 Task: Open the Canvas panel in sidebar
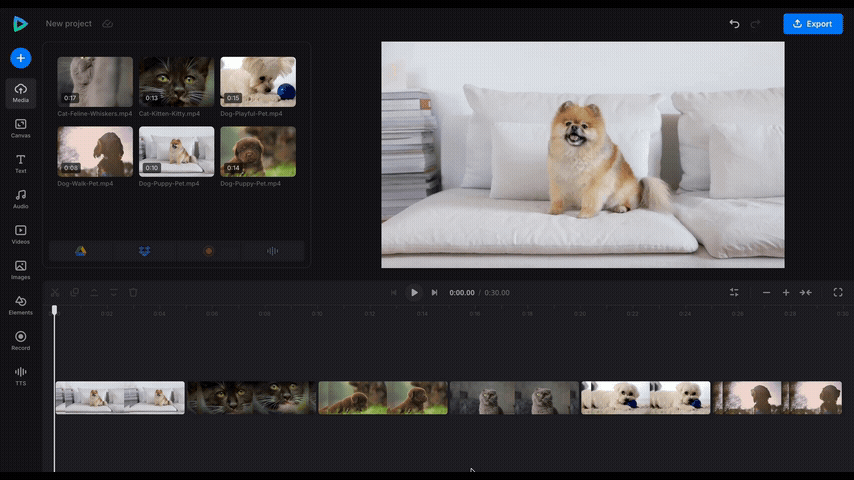pos(21,128)
